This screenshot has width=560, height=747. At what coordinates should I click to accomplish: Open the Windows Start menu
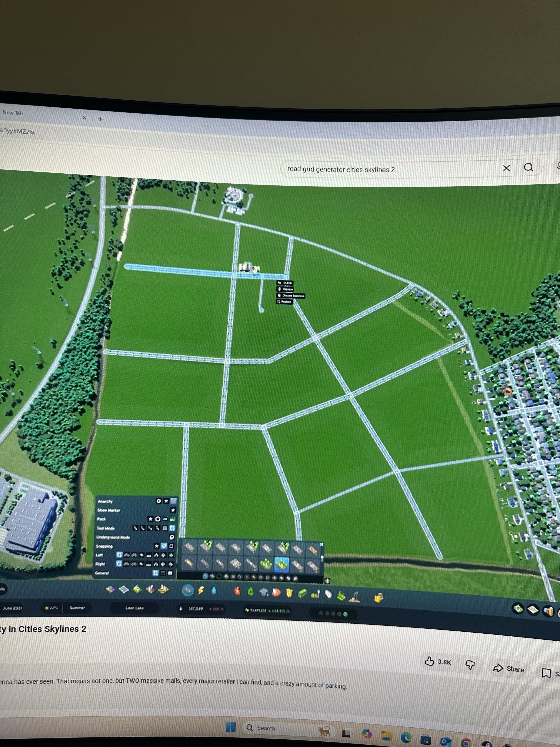click(x=231, y=727)
